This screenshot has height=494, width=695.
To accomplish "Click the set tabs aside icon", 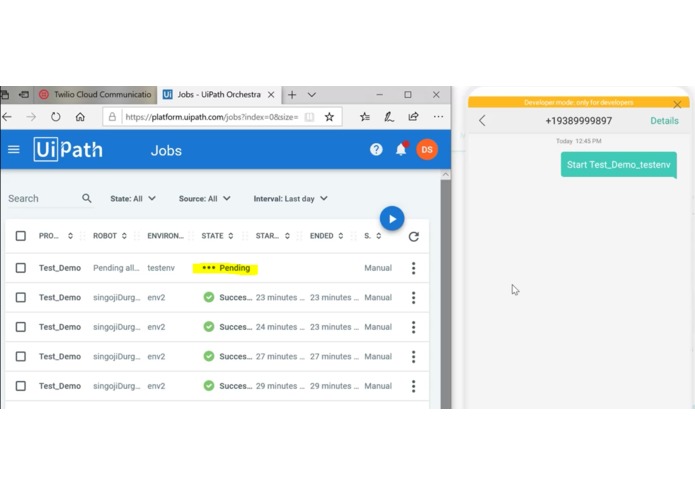I will (x=24, y=94).
